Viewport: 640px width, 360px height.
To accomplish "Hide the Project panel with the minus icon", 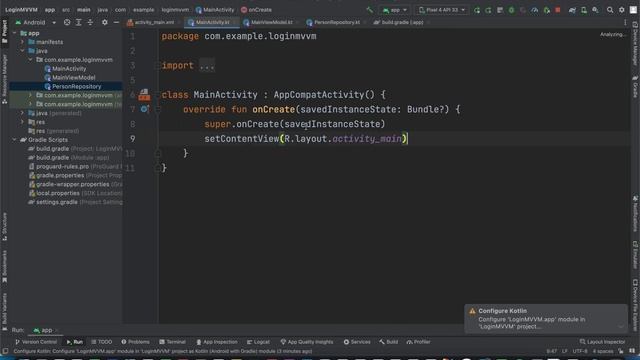I will pyautogui.click(x=116, y=22).
